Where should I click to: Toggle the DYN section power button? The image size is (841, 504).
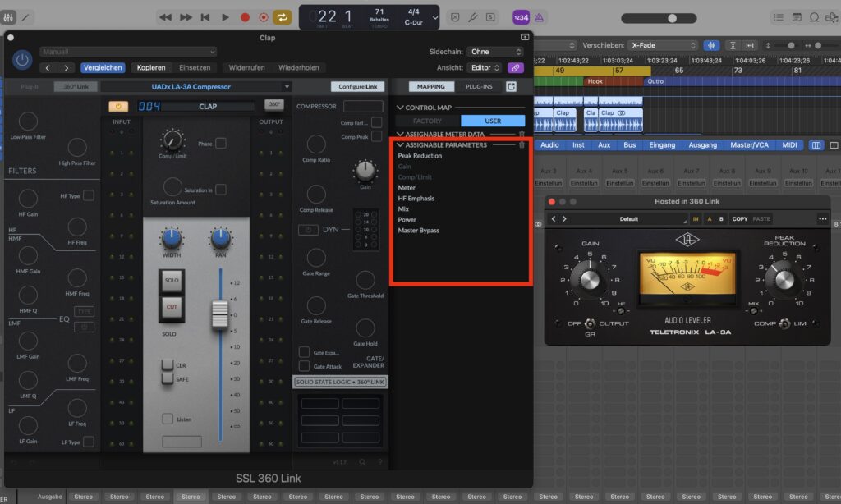[308, 230]
